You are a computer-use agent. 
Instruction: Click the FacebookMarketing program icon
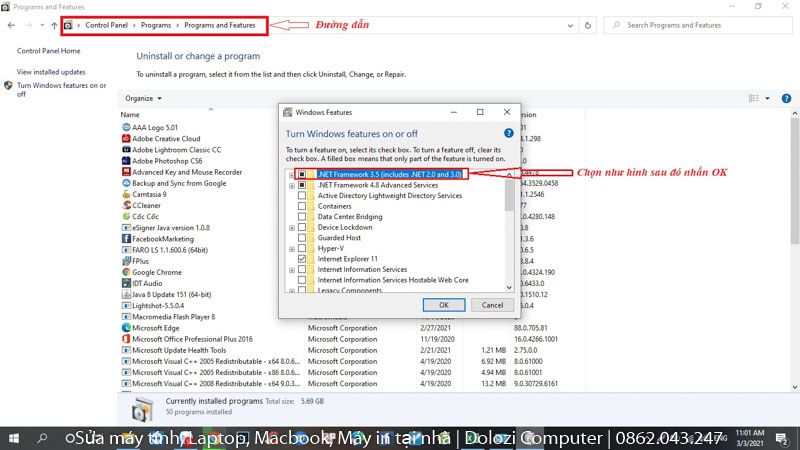point(126,239)
